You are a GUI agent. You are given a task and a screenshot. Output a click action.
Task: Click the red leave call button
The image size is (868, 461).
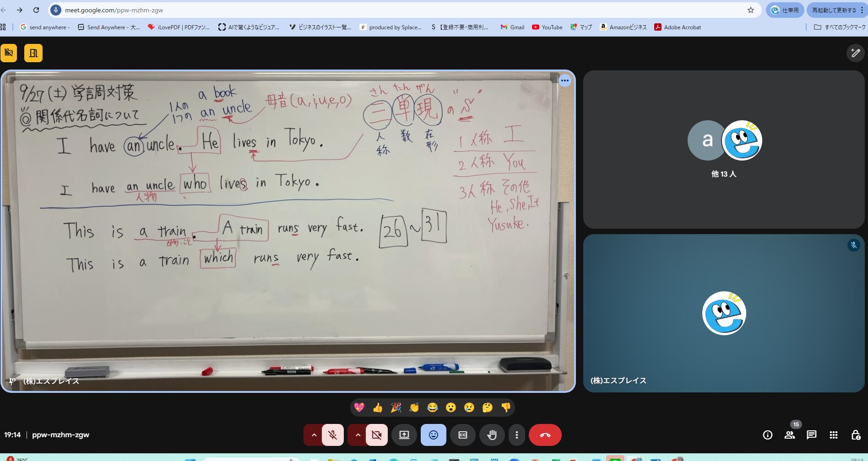pyautogui.click(x=545, y=435)
